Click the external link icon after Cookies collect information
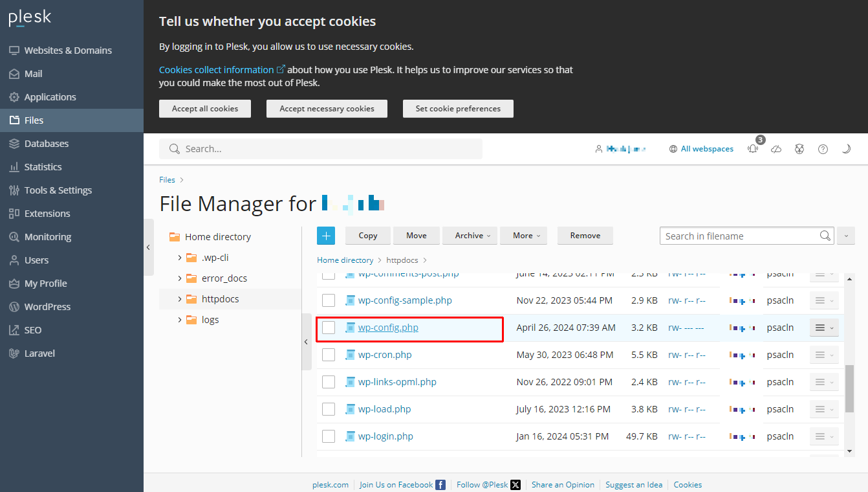This screenshot has height=492, width=868. [281, 69]
